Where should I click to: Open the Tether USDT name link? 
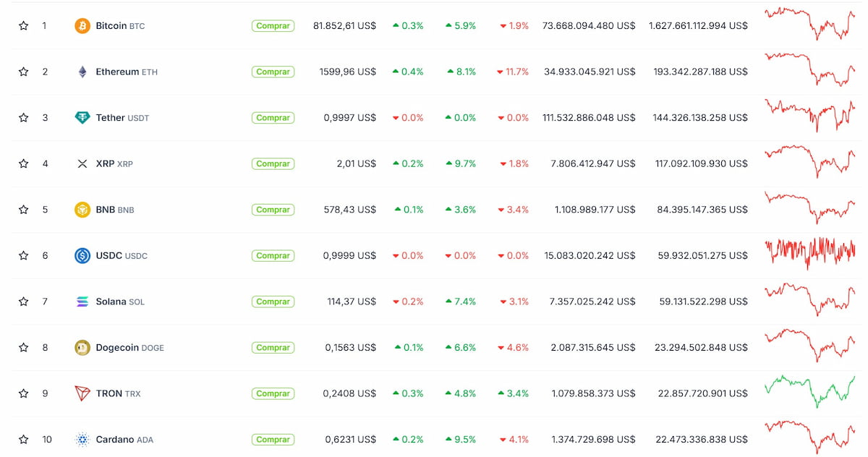[122, 118]
